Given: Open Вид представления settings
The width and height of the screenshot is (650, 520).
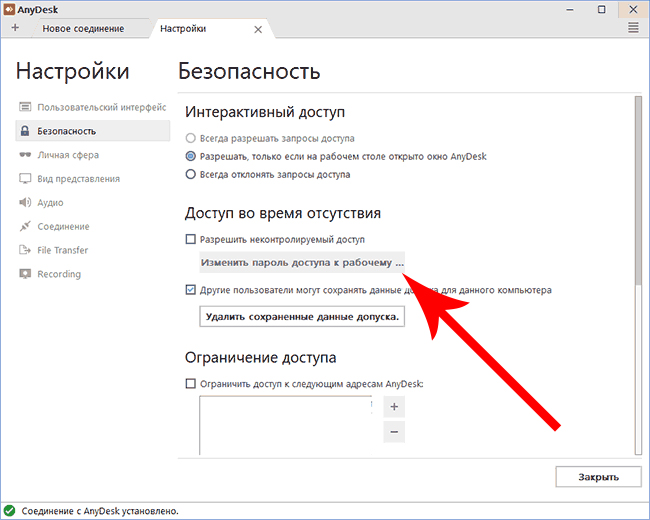Looking at the screenshot, I should [x=93, y=179].
